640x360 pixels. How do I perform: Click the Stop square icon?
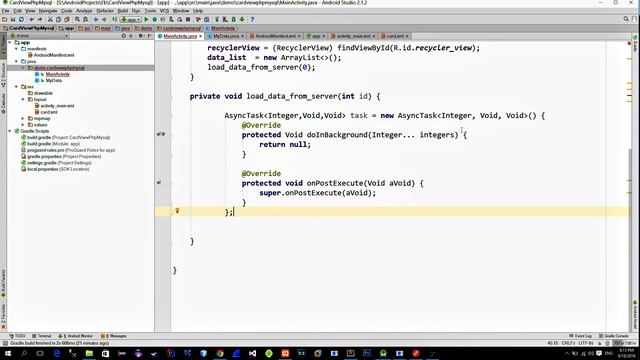[188, 19]
